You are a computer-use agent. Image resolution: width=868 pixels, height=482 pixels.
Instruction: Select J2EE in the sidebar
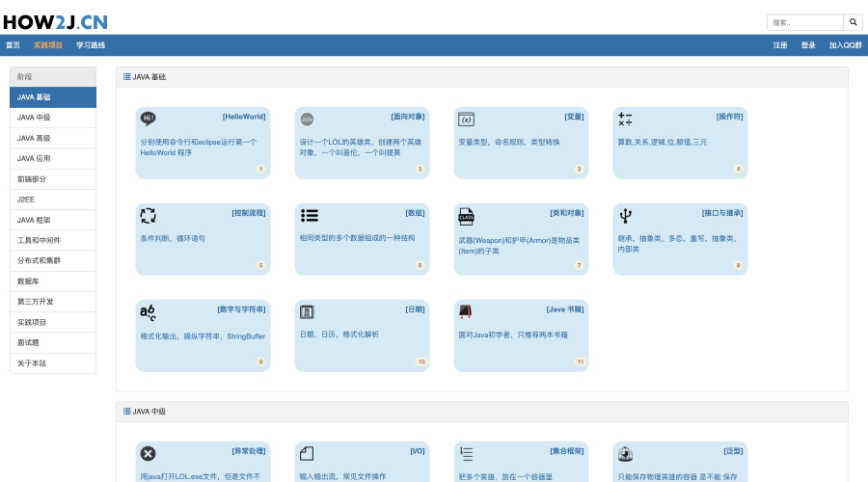coord(53,200)
